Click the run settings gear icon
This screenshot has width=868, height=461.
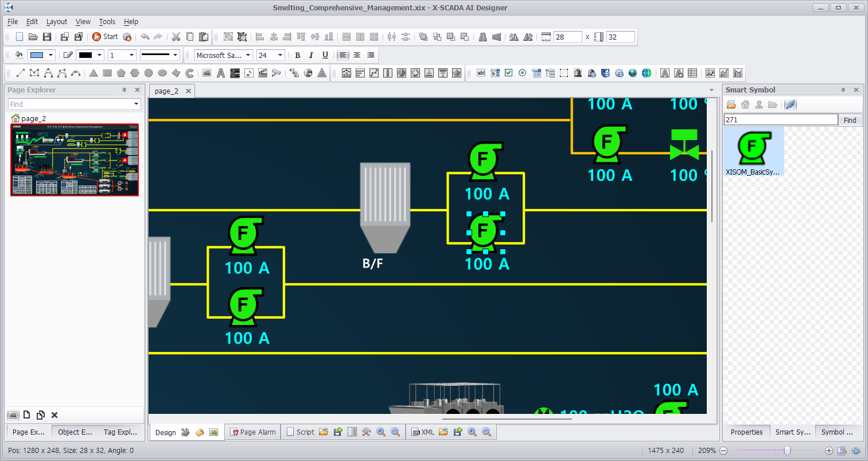point(127,37)
